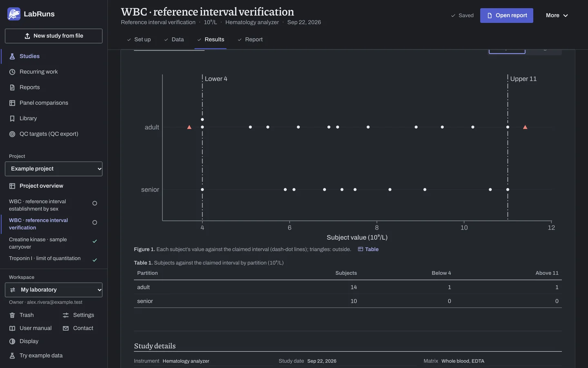Screen dimensions: 588x368
Task: Click the Open report button
Action: pos(507,16)
